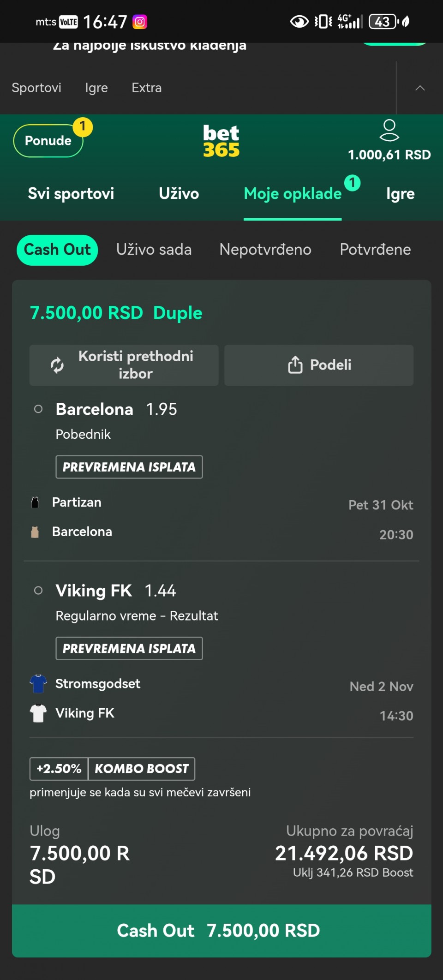Tap the share icon beside Podeli
The width and height of the screenshot is (443, 980).
point(295,365)
